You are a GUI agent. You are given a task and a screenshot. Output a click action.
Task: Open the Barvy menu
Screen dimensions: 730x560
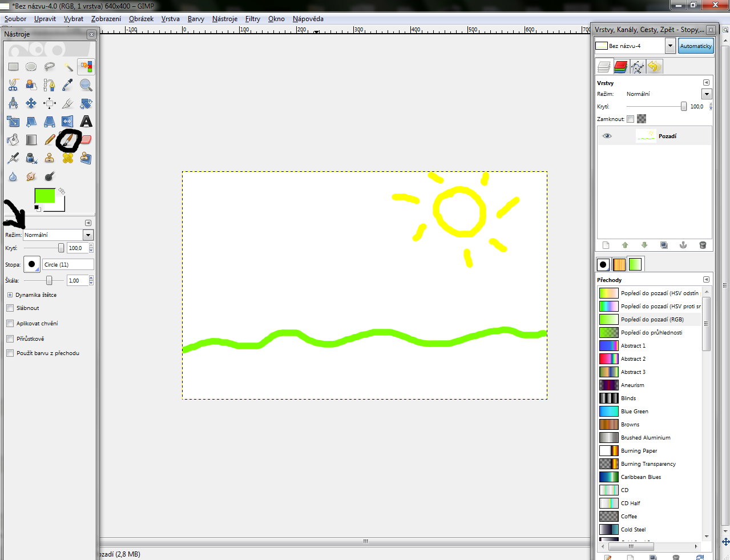tap(196, 19)
